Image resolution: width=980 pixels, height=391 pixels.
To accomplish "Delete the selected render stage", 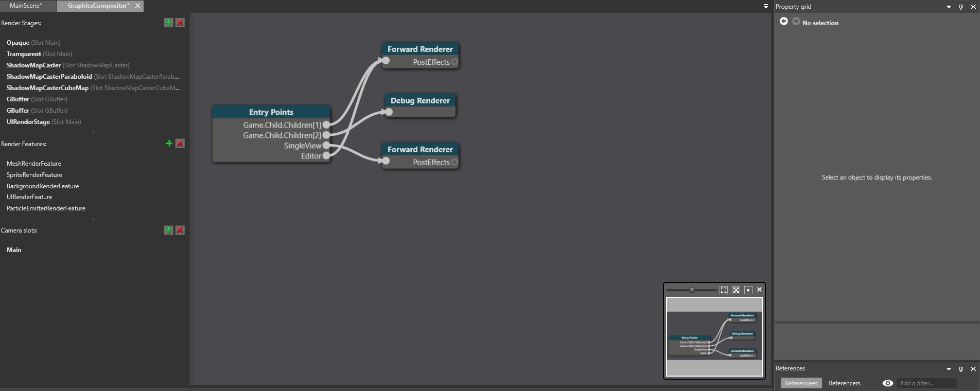I will (180, 23).
